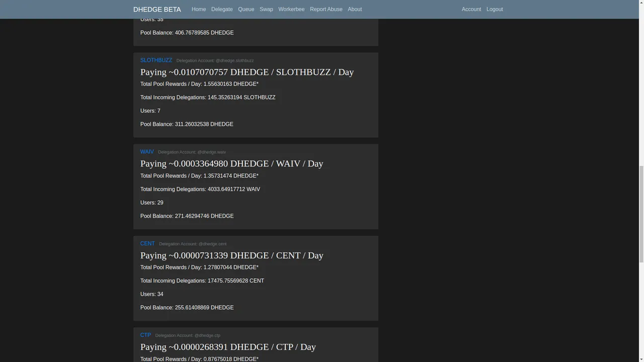Click Pool Balance 311.26032538 DHEDGE
This screenshot has width=644, height=362.
[187, 124]
